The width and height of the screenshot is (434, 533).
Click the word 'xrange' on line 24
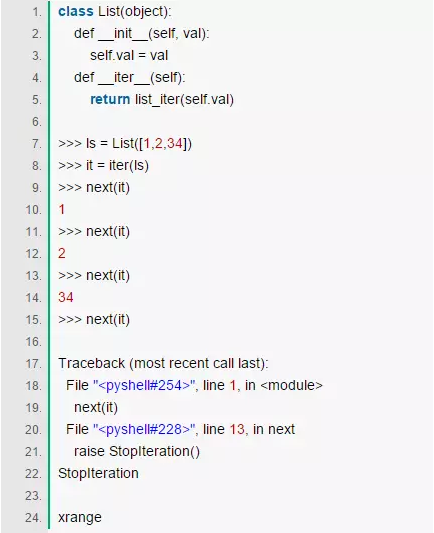(80, 518)
